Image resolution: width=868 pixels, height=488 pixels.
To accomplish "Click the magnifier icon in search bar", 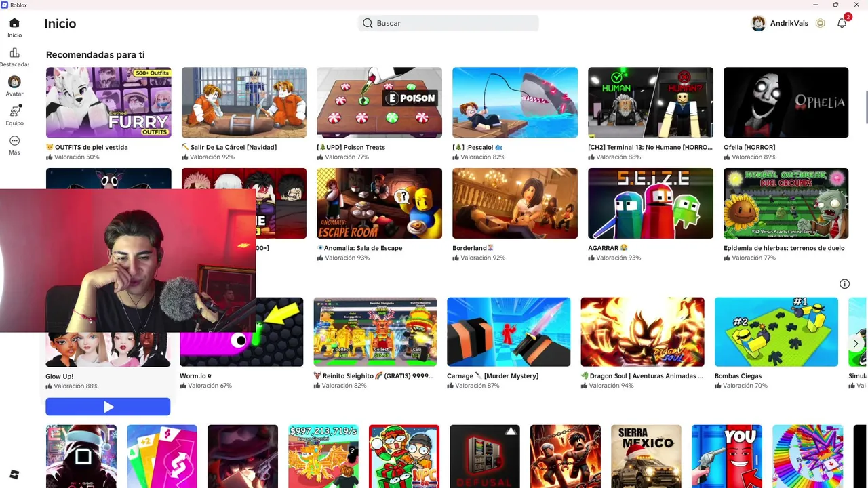I will [x=368, y=23].
